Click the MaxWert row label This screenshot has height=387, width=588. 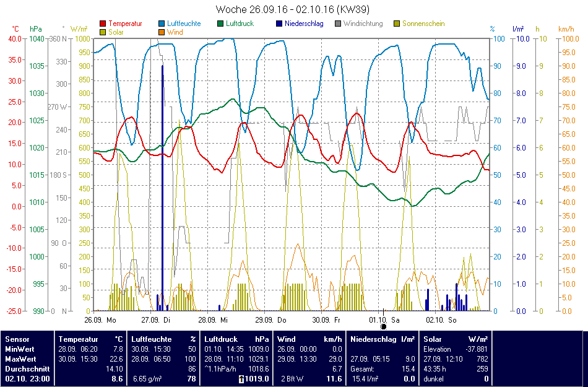(x=20, y=359)
